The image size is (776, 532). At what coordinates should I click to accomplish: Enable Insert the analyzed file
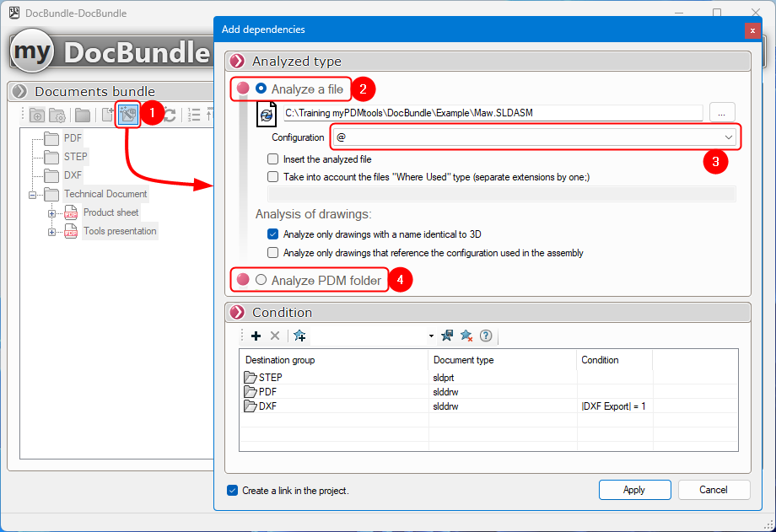(x=273, y=159)
